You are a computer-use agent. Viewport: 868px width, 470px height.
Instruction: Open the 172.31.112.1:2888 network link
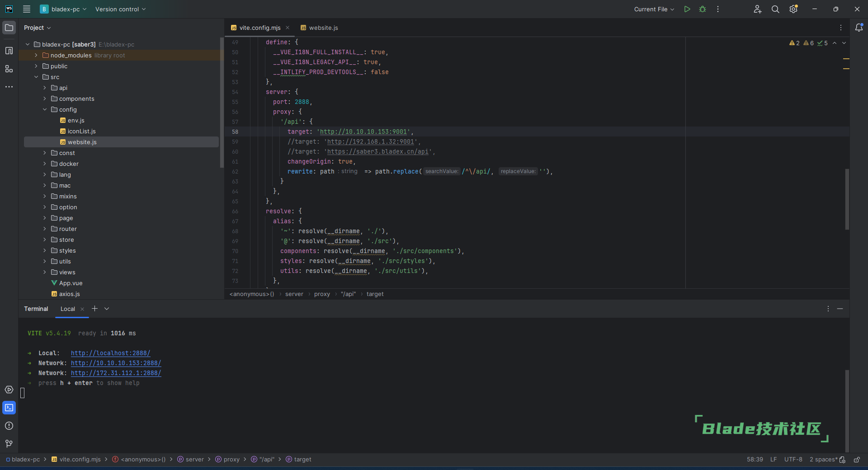pos(116,373)
